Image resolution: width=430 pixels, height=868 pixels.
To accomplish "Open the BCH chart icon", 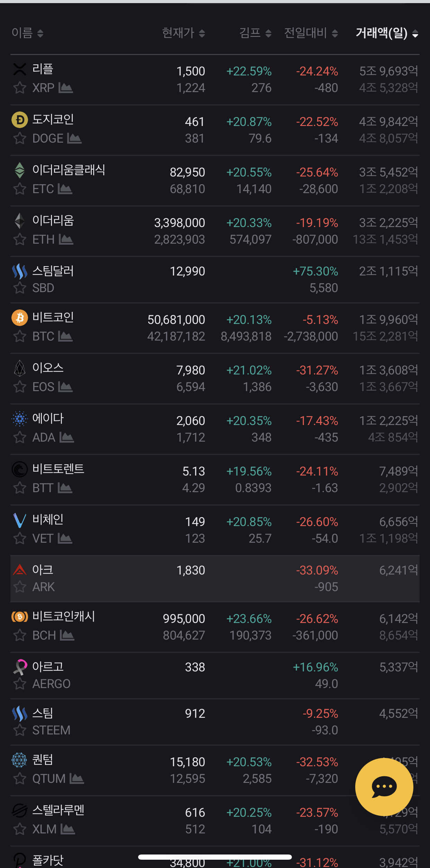I will [x=67, y=635].
